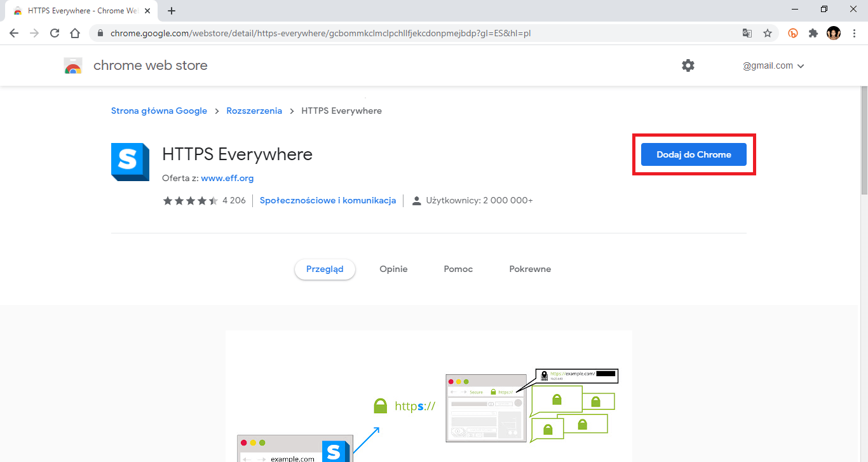This screenshot has height=462, width=868.
Task: Go back with the browser back arrow
Action: coord(14,33)
